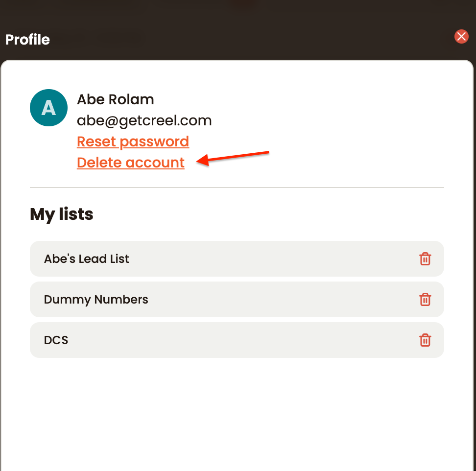Click the Delete account link
Image resolution: width=476 pixels, height=471 pixels.
(131, 163)
